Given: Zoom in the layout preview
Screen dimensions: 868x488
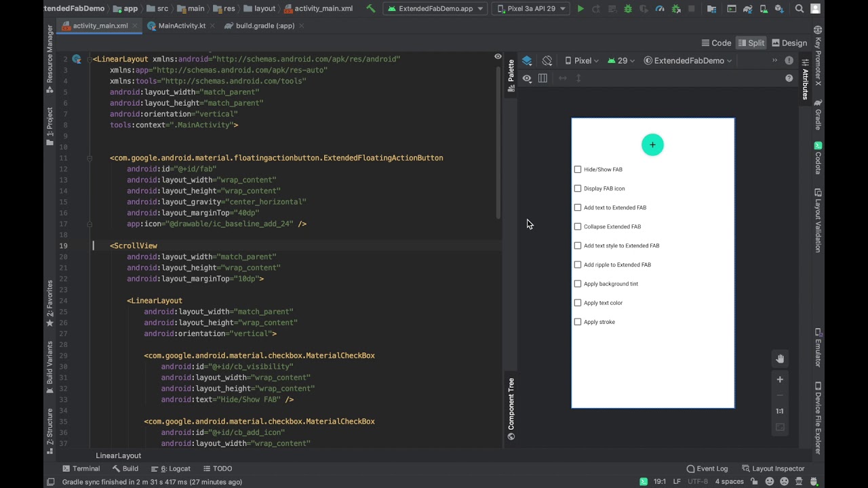Looking at the screenshot, I should click(x=780, y=380).
